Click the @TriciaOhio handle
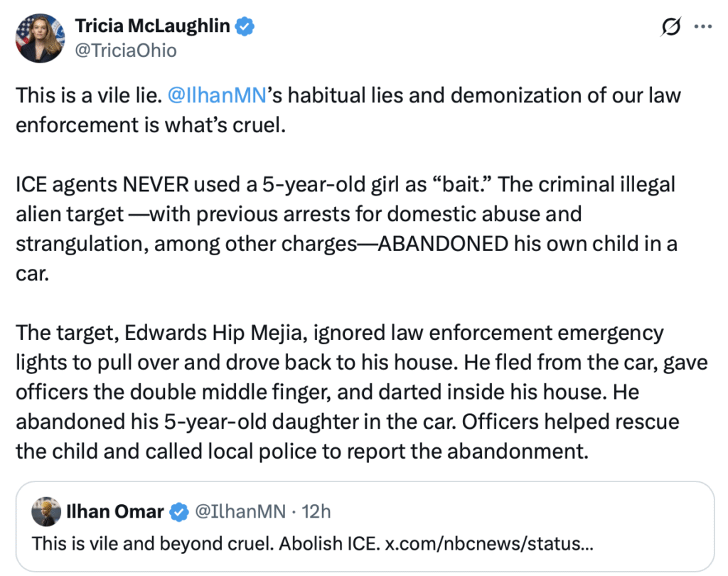 click(x=126, y=51)
